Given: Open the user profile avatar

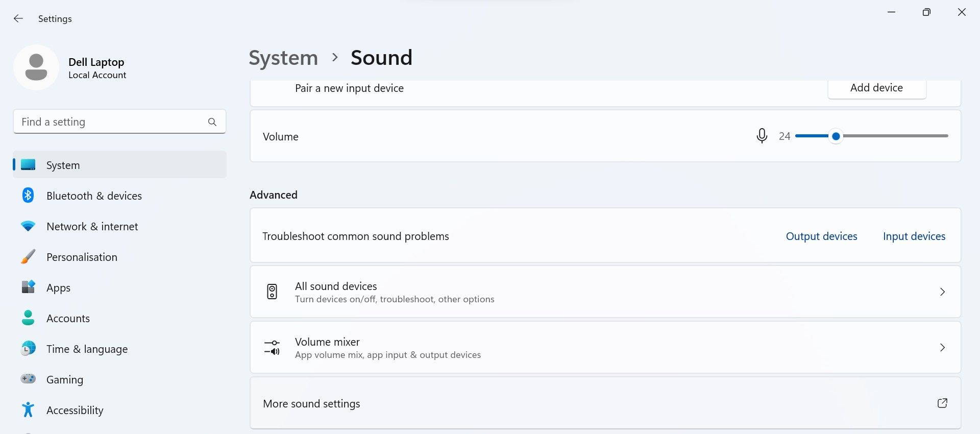Looking at the screenshot, I should point(36,67).
